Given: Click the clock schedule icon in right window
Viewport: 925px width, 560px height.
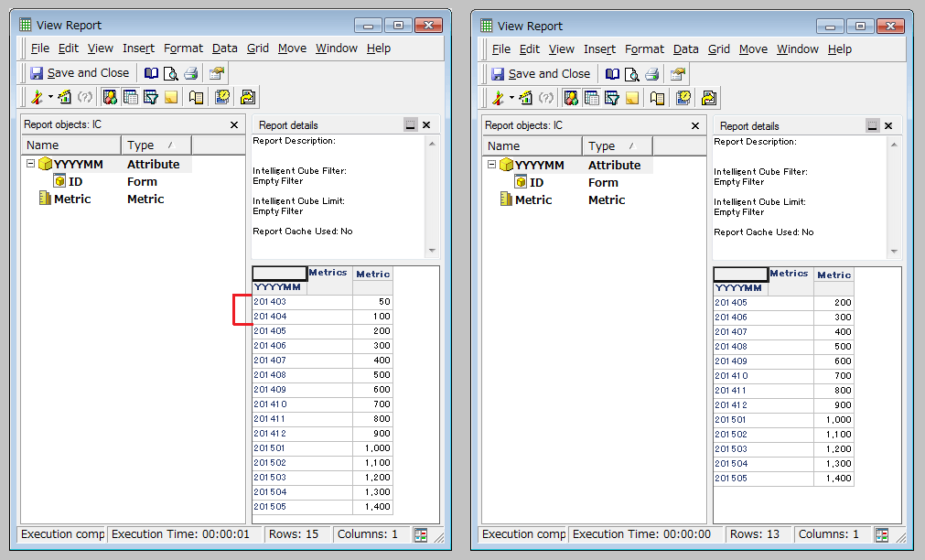Looking at the screenshot, I should [x=683, y=98].
